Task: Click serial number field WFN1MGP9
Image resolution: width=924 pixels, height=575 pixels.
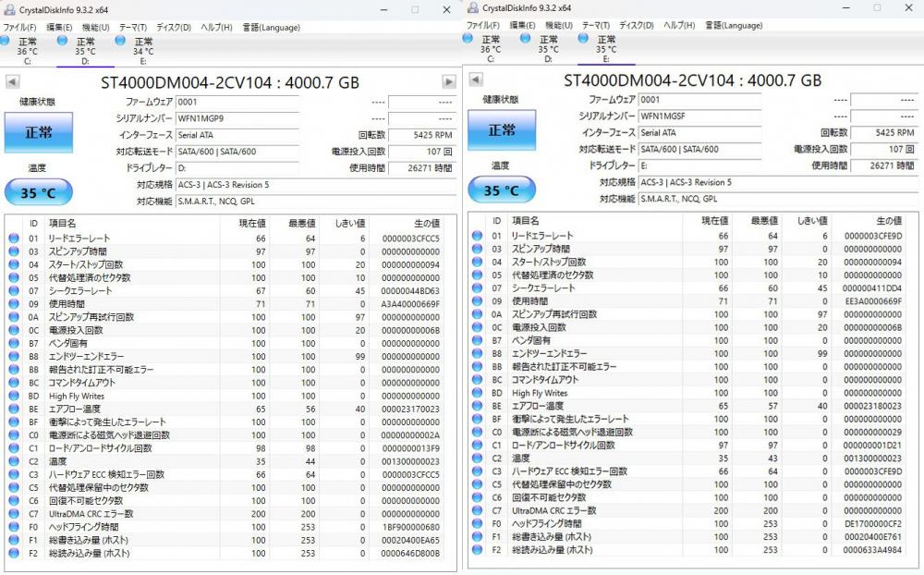Action: (x=237, y=118)
